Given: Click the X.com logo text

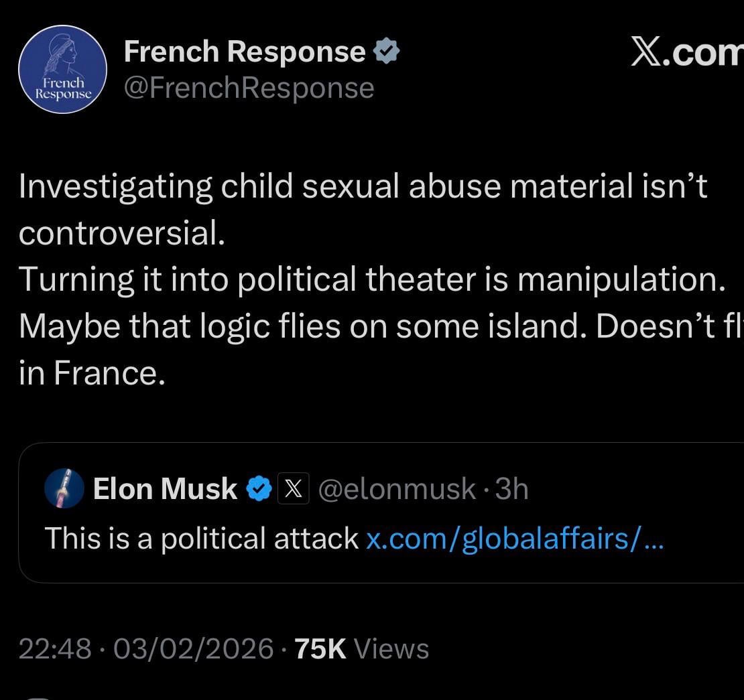Looking at the screenshot, I should [687, 52].
